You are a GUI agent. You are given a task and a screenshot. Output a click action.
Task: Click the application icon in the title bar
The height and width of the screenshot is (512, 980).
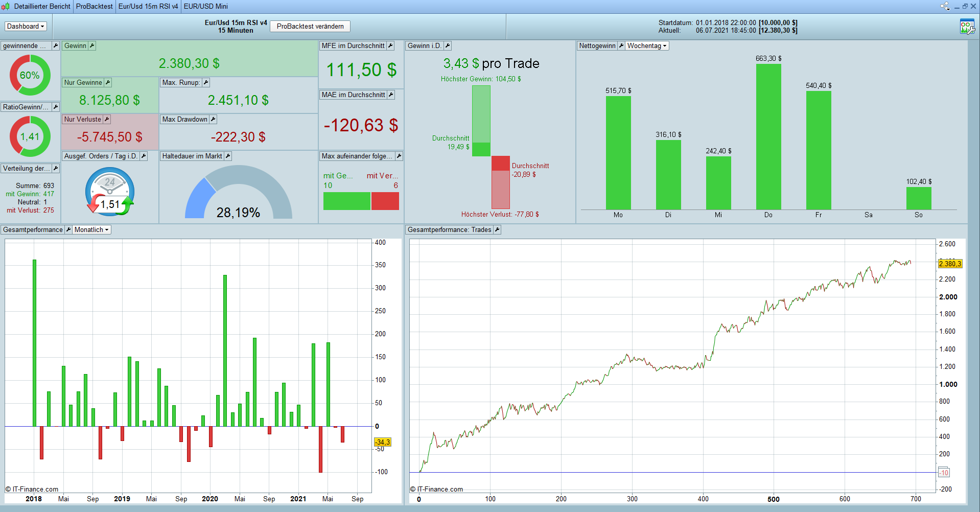(x=6, y=6)
